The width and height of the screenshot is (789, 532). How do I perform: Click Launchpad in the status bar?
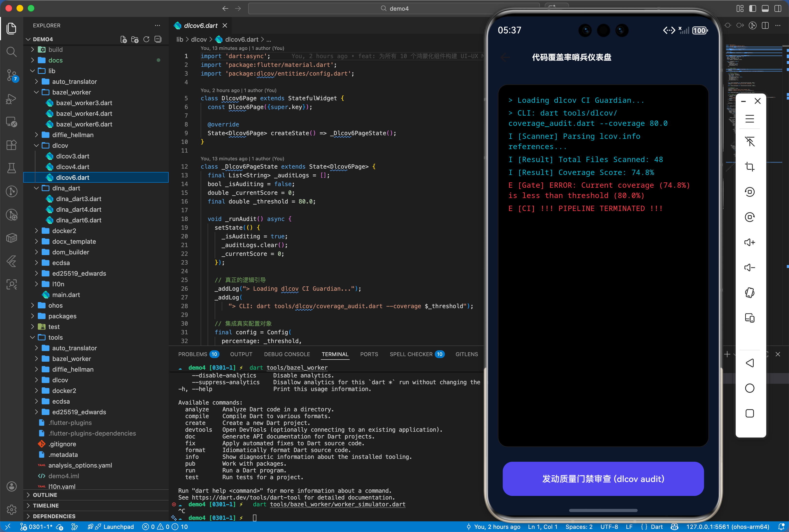118,527
